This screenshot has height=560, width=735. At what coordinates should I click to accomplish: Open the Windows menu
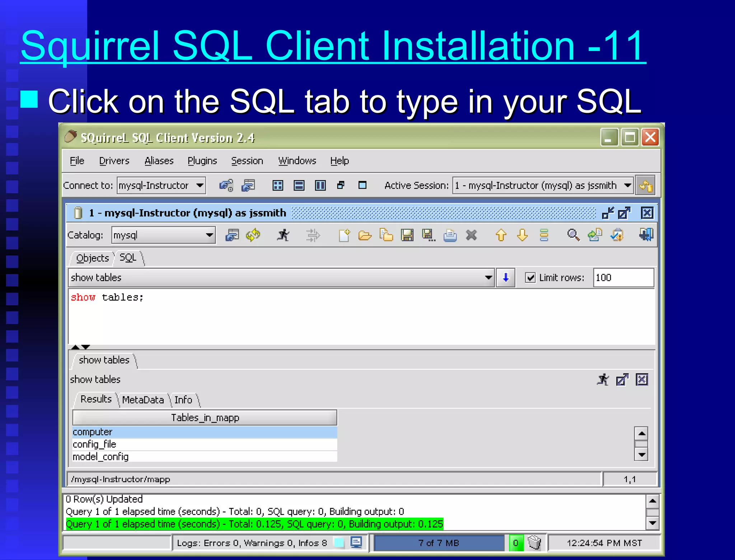pos(297,161)
